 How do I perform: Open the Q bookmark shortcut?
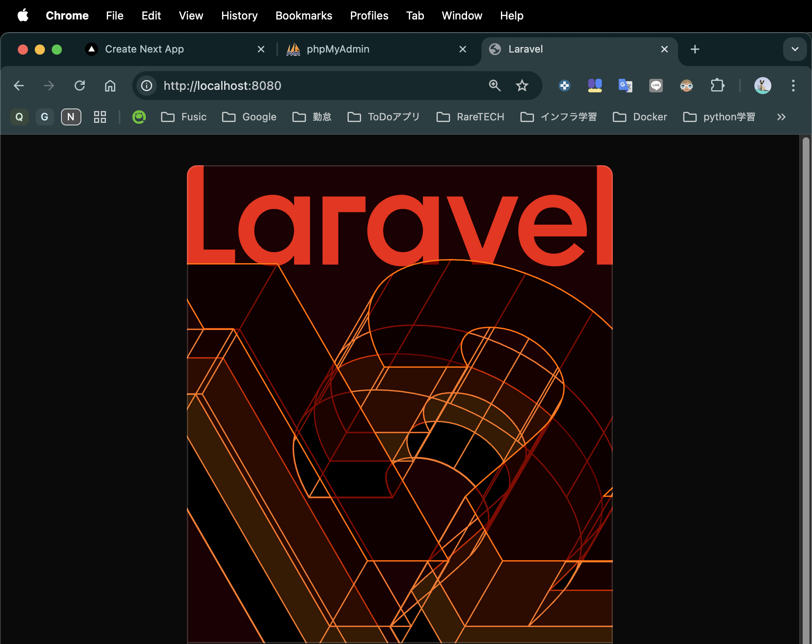(x=19, y=117)
